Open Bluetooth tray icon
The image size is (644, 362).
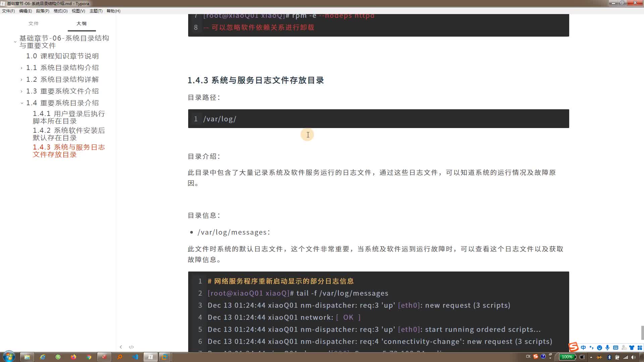coord(609,357)
